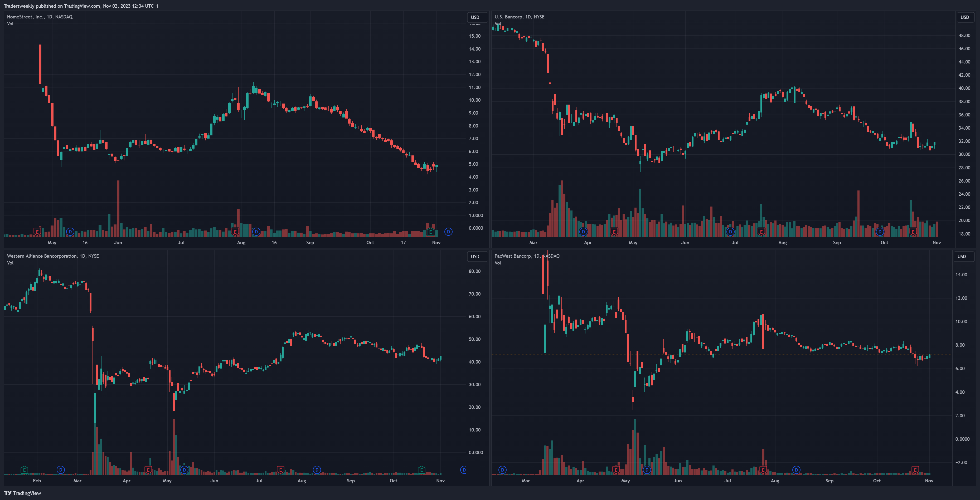
Task: Click the 40.00 price label on Western Alliance axis
Action: coord(474,362)
